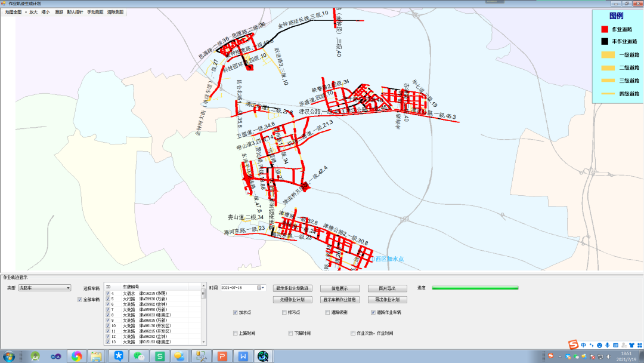The width and height of the screenshot is (644, 363).
Task: Click the volume speaker icon in the tray
Action: pos(609,356)
